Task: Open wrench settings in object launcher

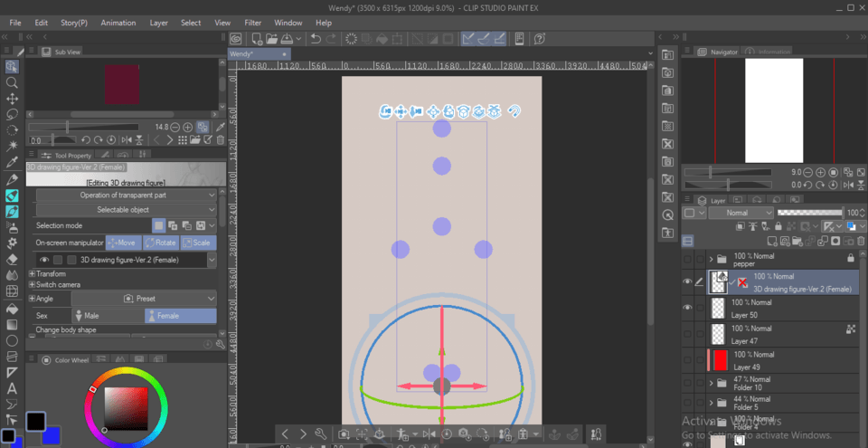Action: pos(320,434)
